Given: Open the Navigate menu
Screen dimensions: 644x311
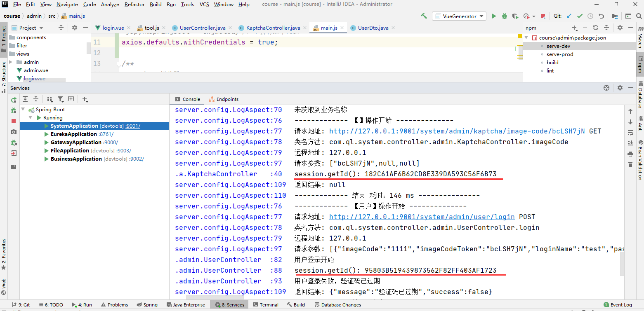Looking at the screenshot, I should (67, 4).
